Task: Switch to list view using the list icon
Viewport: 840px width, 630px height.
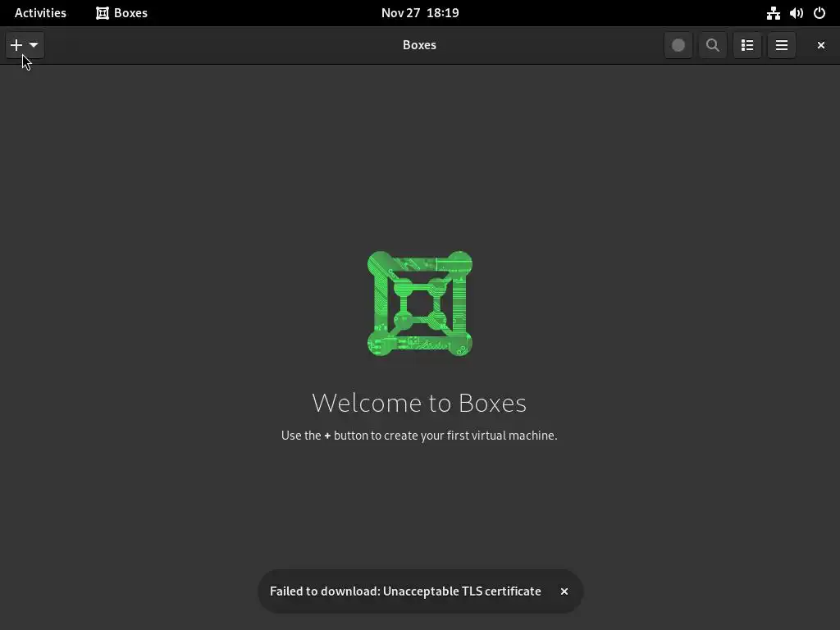Action: pos(747,45)
